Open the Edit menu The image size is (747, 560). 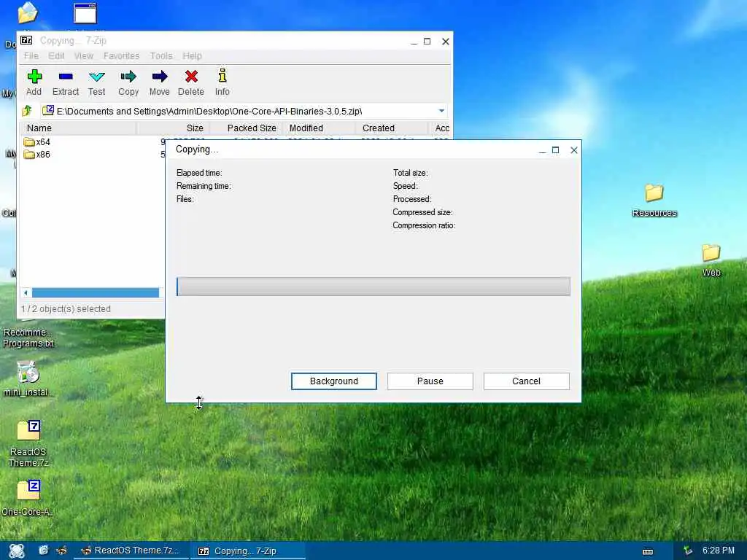[x=56, y=55]
